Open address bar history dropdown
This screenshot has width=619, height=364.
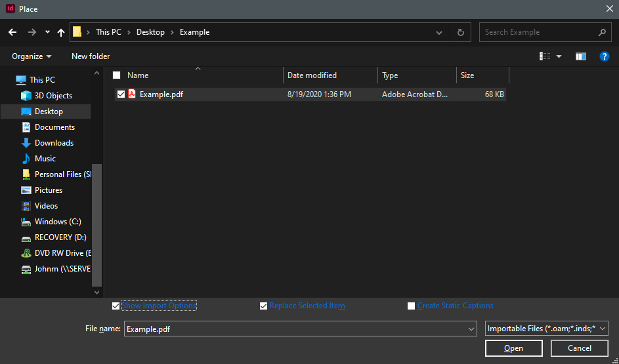439,33
